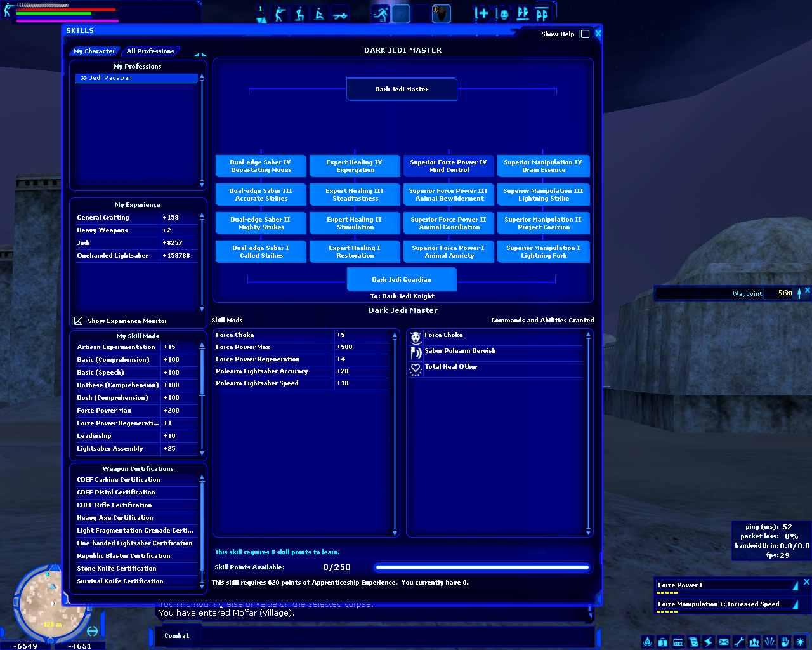Select Superior Manipulation IV Drain Essence skill

[x=543, y=166]
